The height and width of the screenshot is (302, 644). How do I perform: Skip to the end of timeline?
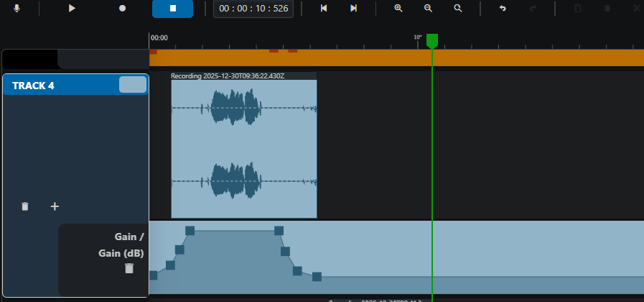pyautogui.click(x=354, y=8)
